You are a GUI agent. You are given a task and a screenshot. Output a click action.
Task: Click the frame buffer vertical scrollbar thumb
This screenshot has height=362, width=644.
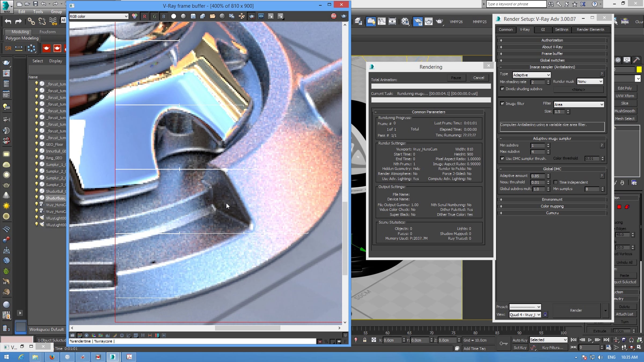[345, 238]
